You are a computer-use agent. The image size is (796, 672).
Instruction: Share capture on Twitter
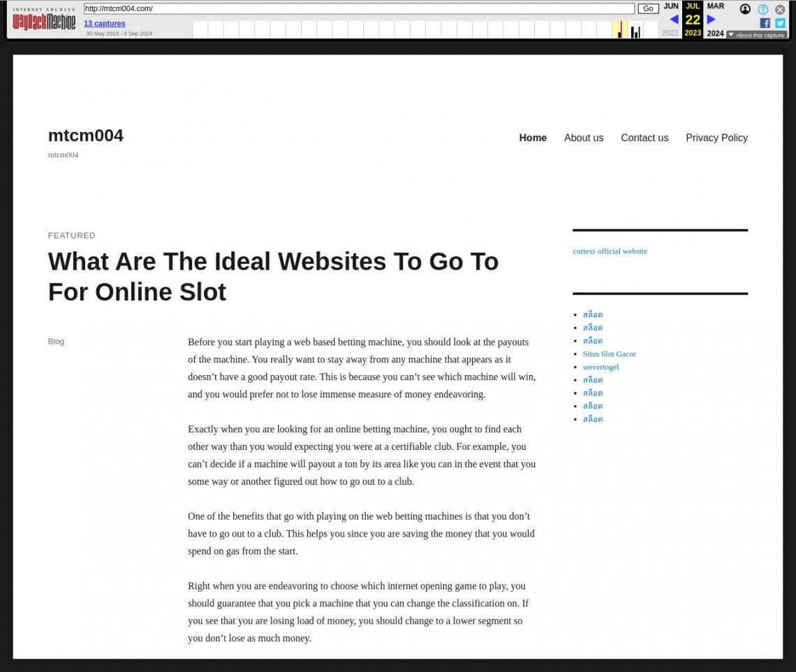point(780,23)
